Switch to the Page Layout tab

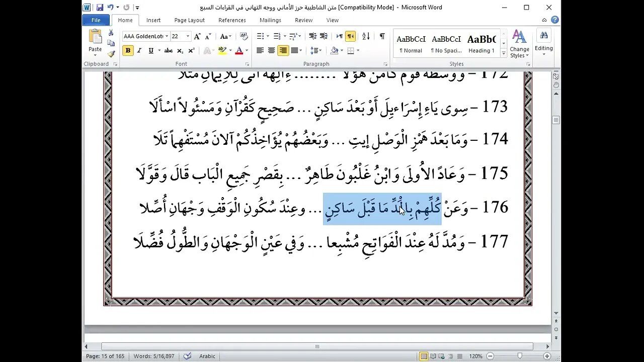(x=189, y=20)
